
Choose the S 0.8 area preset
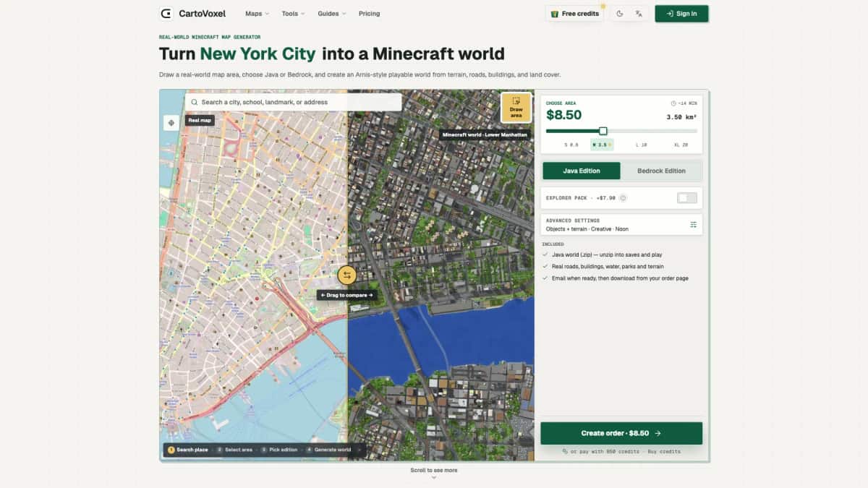point(571,145)
